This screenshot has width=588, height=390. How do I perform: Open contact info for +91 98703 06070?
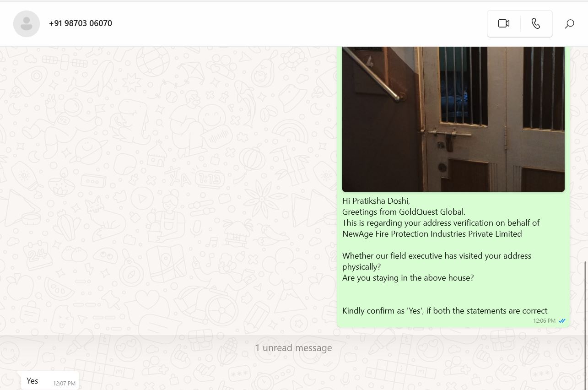(x=81, y=23)
